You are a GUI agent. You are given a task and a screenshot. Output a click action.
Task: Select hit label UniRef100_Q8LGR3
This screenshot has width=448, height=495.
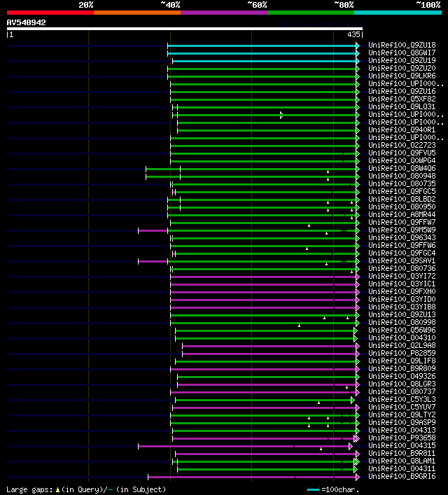pos(402,384)
